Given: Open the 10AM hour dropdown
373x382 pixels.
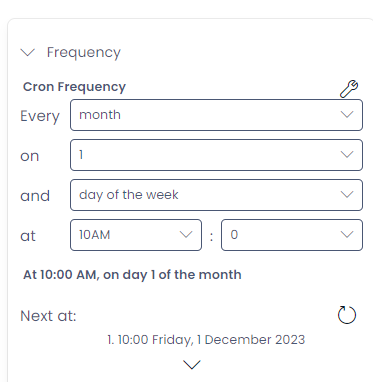Looking at the screenshot, I should tap(136, 235).
